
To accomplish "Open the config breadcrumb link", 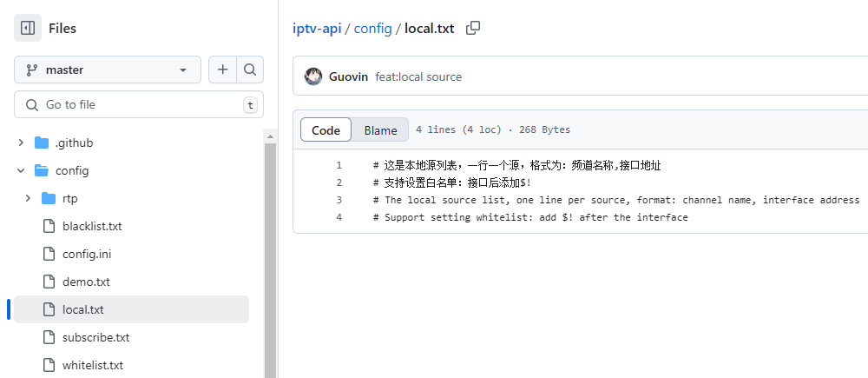I will [x=372, y=28].
